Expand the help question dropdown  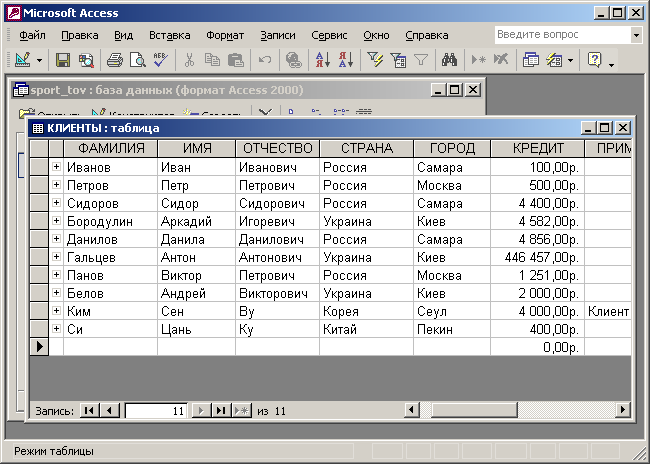point(636,35)
